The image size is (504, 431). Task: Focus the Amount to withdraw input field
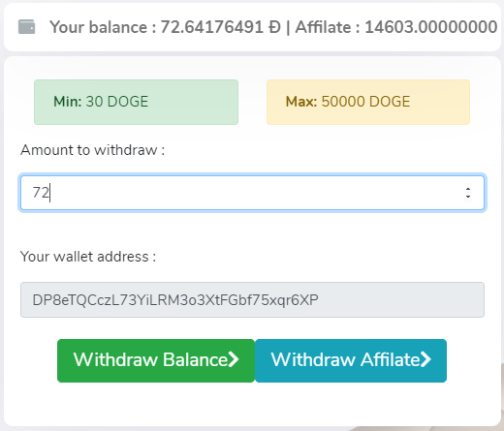[252, 193]
